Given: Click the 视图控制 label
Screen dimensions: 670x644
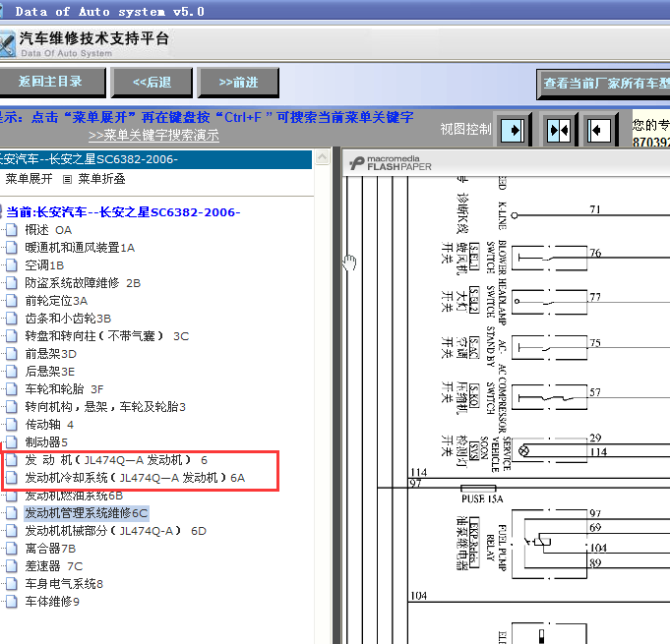Looking at the screenshot, I should [465, 129].
